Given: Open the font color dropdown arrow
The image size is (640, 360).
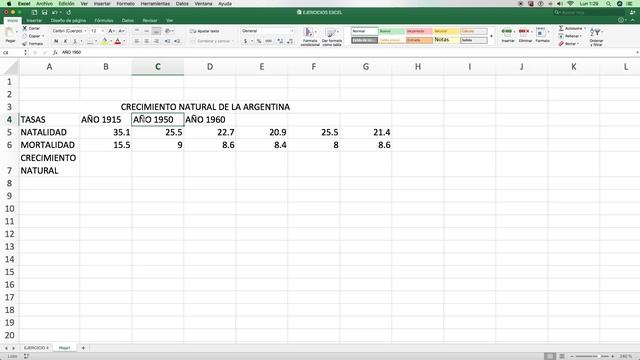Looking at the screenshot, I should click(x=124, y=41).
